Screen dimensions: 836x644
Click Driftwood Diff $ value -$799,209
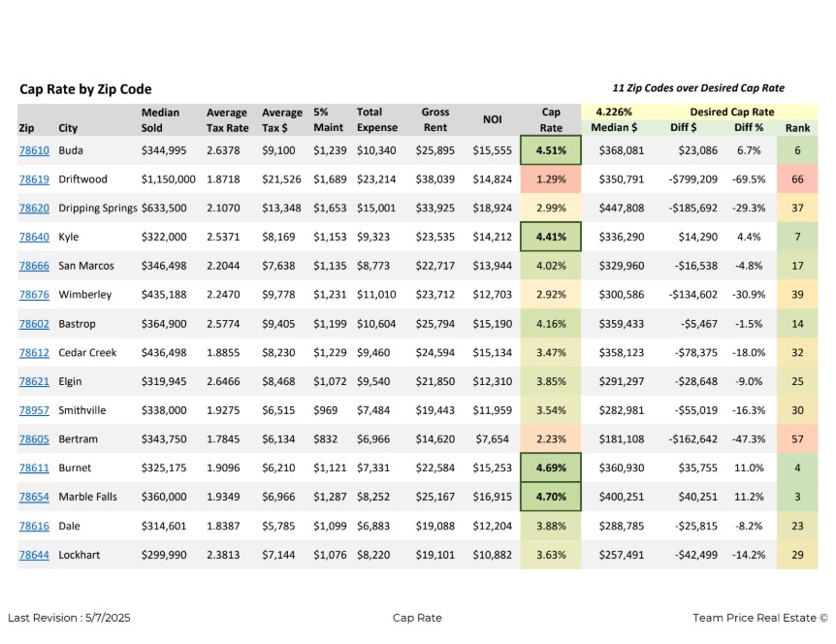(692, 179)
